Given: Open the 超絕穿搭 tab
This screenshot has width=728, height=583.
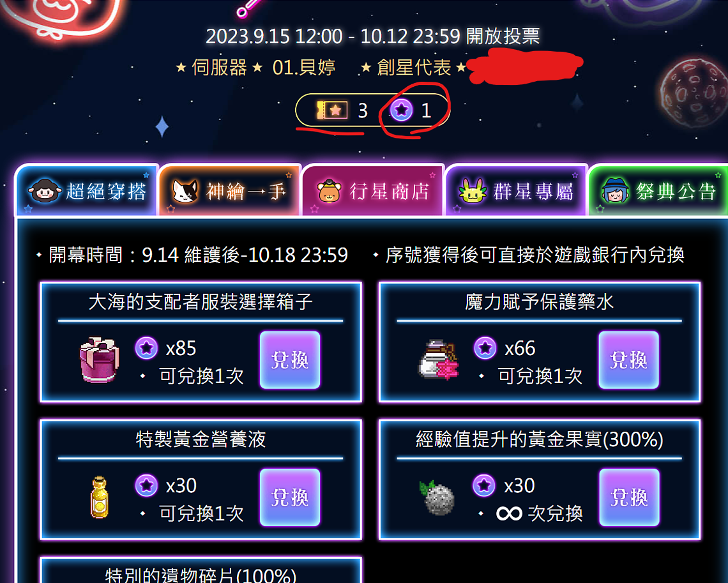Looking at the screenshot, I should click(x=87, y=190).
